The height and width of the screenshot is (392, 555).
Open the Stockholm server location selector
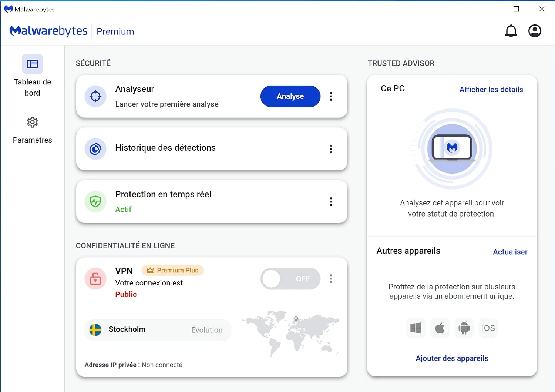pyautogui.click(x=158, y=329)
